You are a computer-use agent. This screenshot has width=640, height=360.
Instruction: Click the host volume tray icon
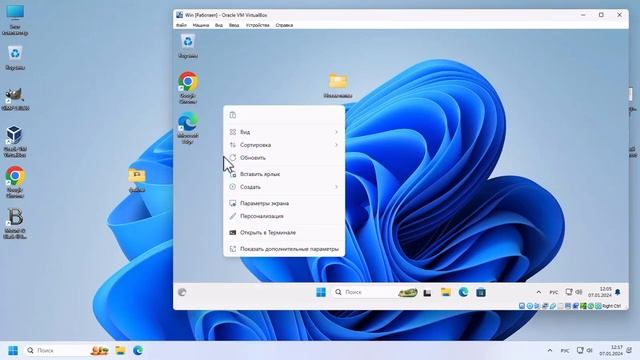tap(590, 350)
